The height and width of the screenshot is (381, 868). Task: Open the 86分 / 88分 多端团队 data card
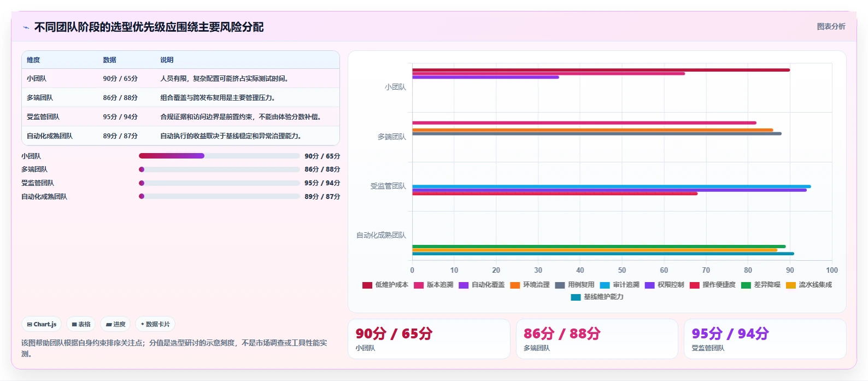click(x=597, y=339)
